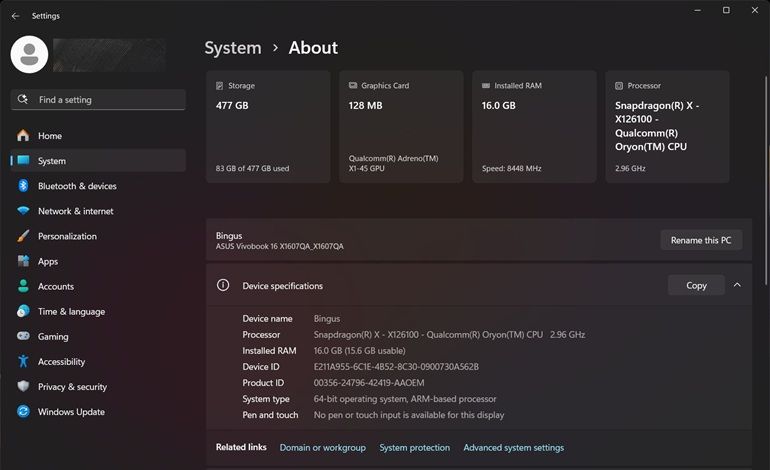The image size is (770, 470).
Task: Open System protection link
Action: (414, 447)
